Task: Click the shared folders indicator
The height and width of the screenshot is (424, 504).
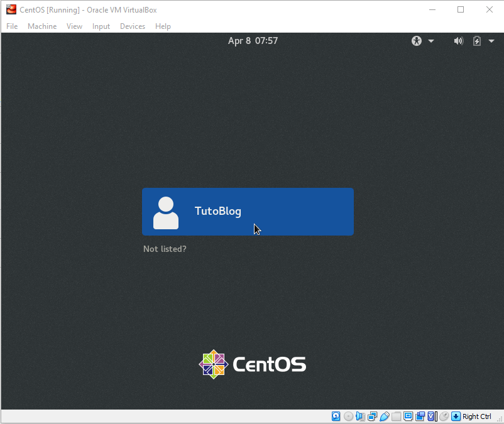Action: click(396, 416)
